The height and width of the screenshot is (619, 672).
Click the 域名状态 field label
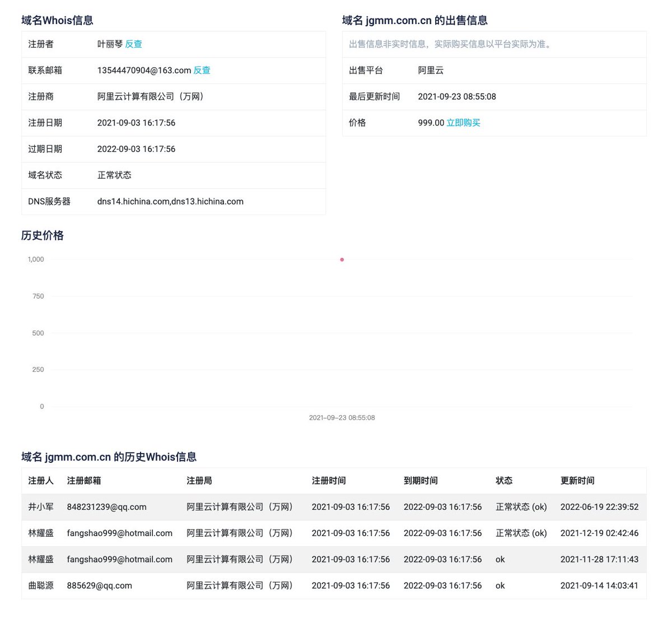point(45,175)
